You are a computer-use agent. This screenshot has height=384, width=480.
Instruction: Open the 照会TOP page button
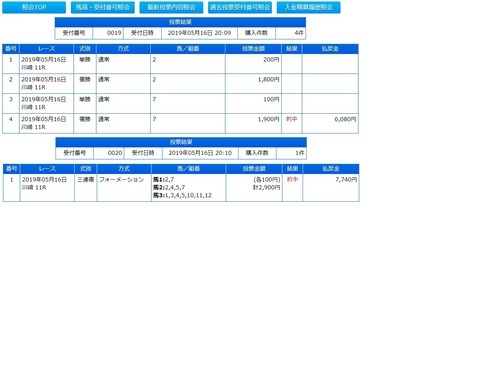(34, 7)
